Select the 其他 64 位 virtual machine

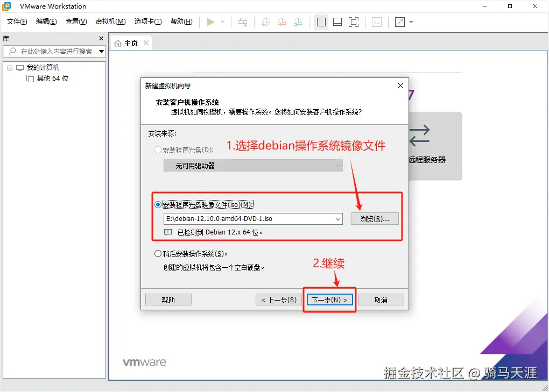[x=53, y=79]
